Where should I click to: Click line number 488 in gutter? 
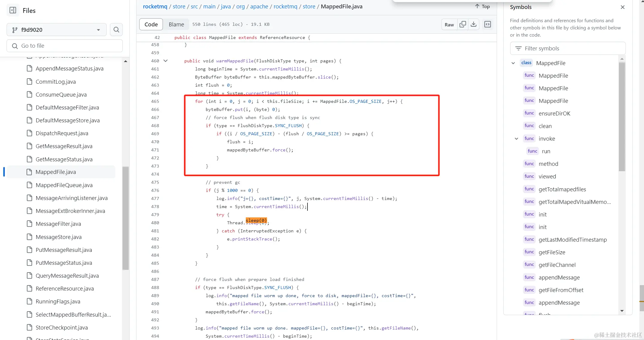click(x=155, y=288)
